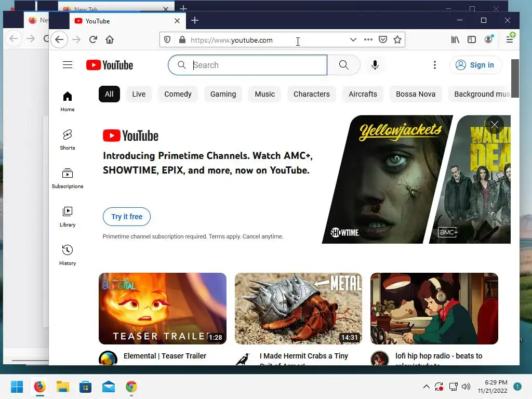
Task: Open the Elemental | Teaser Trailer title link
Action: [165, 356]
